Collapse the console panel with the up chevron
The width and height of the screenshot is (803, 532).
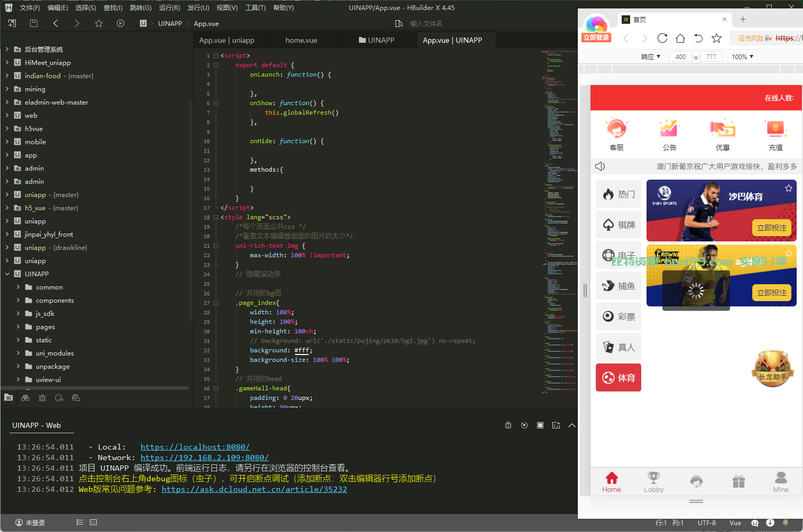point(572,425)
